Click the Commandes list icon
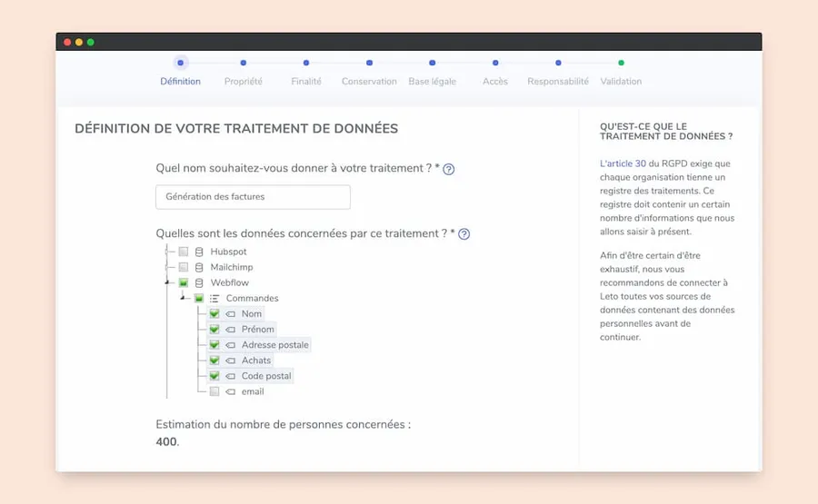Screen dimensions: 818x504 (x=214, y=299)
